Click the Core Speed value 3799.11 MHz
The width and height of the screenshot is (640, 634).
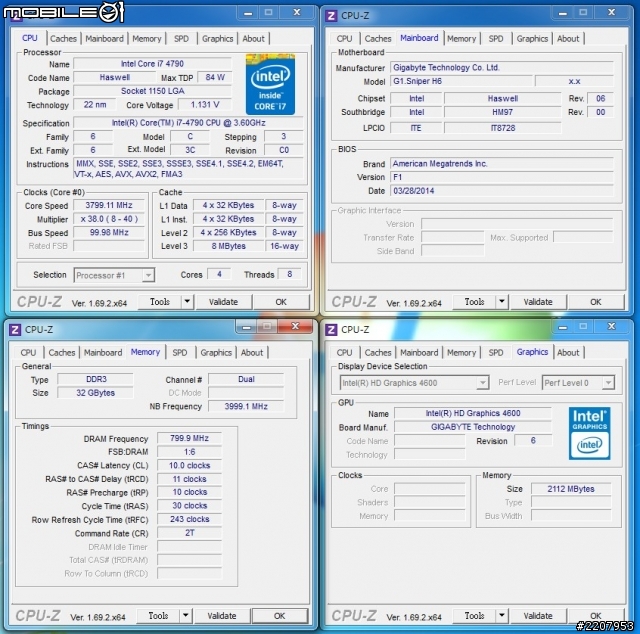(x=109, y=205)
